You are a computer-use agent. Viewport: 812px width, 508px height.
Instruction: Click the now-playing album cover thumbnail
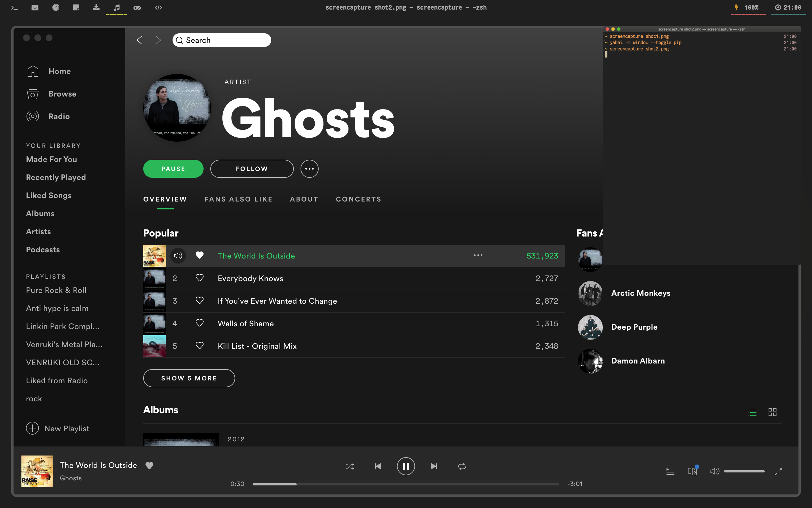pos(37,471)
